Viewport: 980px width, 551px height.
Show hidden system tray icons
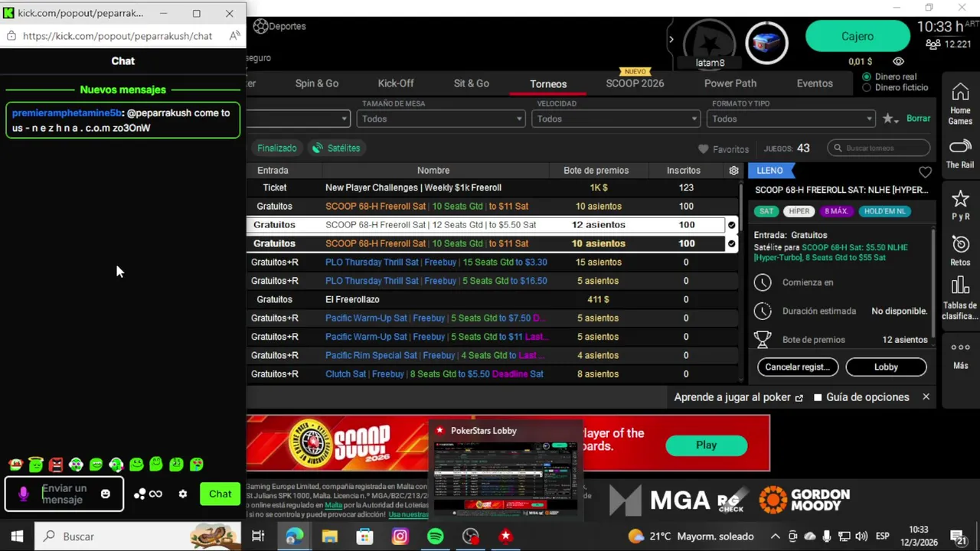click(775, 536)
